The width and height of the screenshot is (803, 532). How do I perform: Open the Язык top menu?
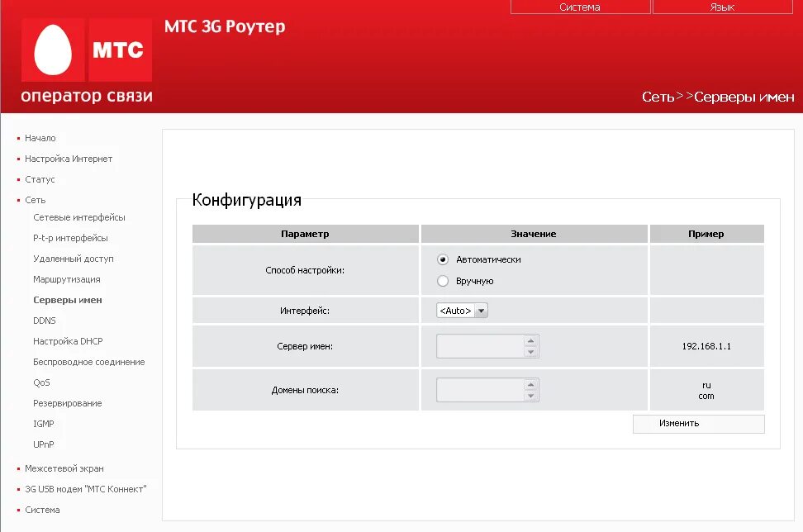click(x=723, y=7)
